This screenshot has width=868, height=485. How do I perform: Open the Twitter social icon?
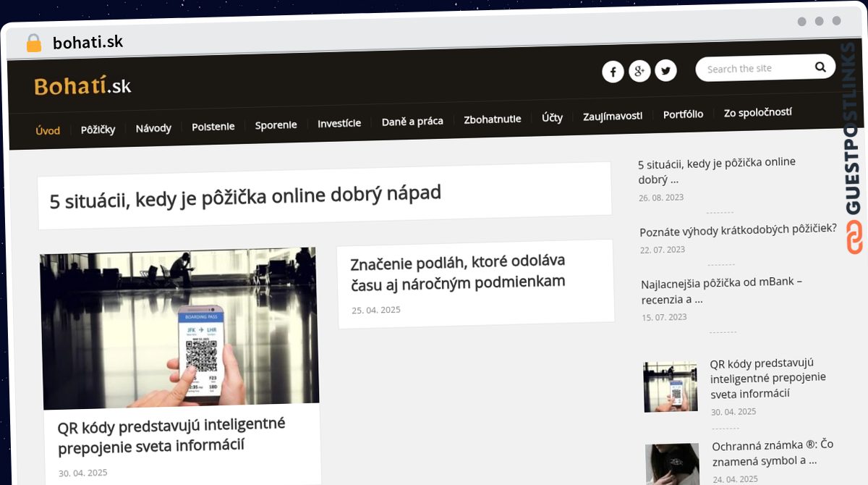[x=665, y=70]
